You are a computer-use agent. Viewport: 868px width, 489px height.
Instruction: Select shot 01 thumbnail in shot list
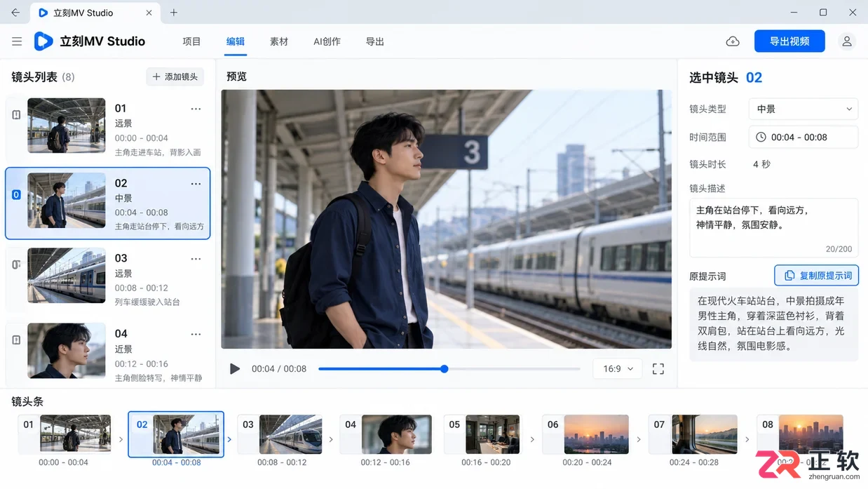click(67, 126)
